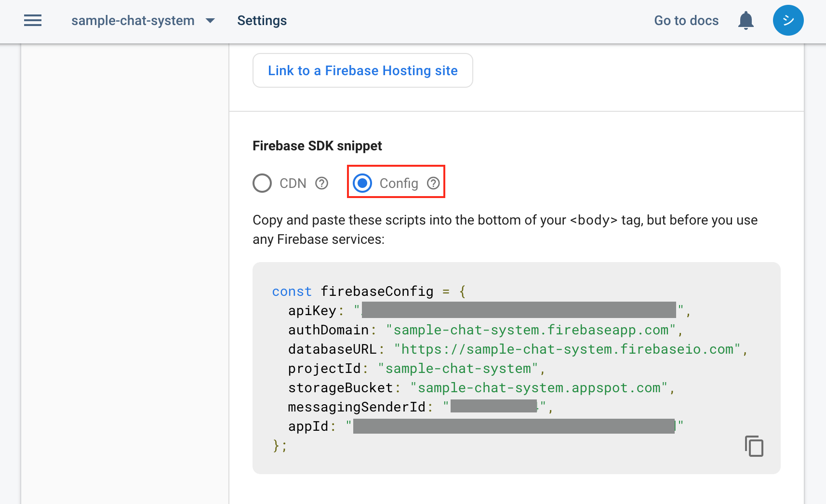Copy the firebaseConfig snippet to clipboard

pos(754,446)
